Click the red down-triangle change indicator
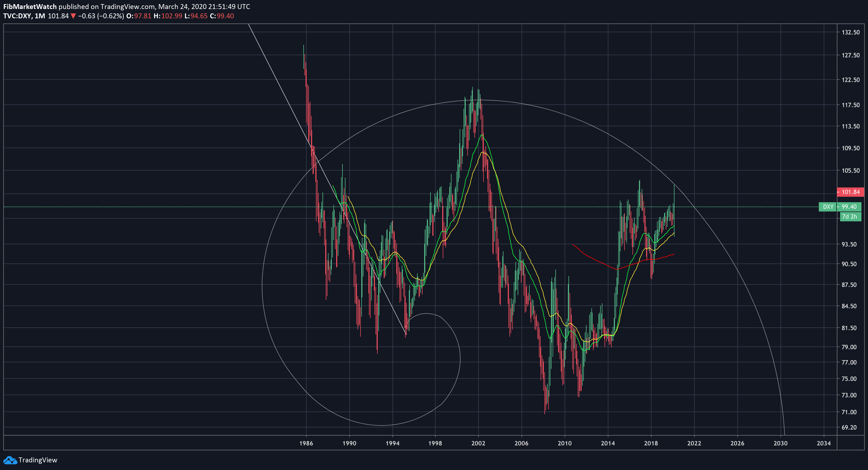The width and height of the screenshot is (868, 470). [x=73, y=16]
